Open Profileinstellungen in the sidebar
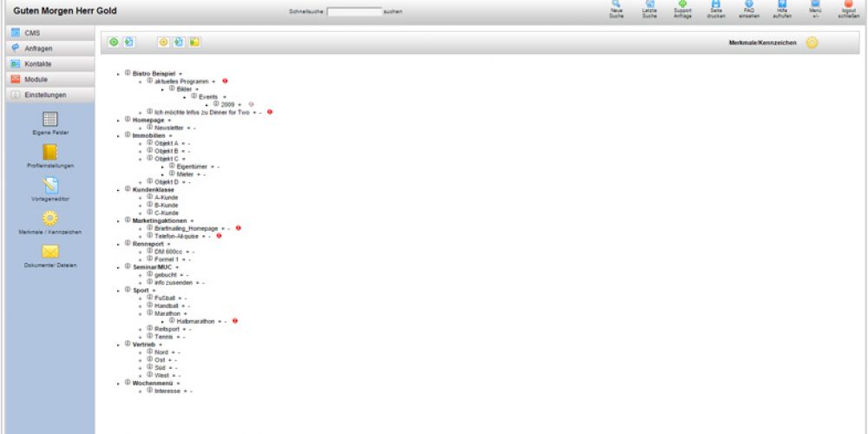Image resolution: width=868 pixels, height=434 pixels. pos(50,153)
